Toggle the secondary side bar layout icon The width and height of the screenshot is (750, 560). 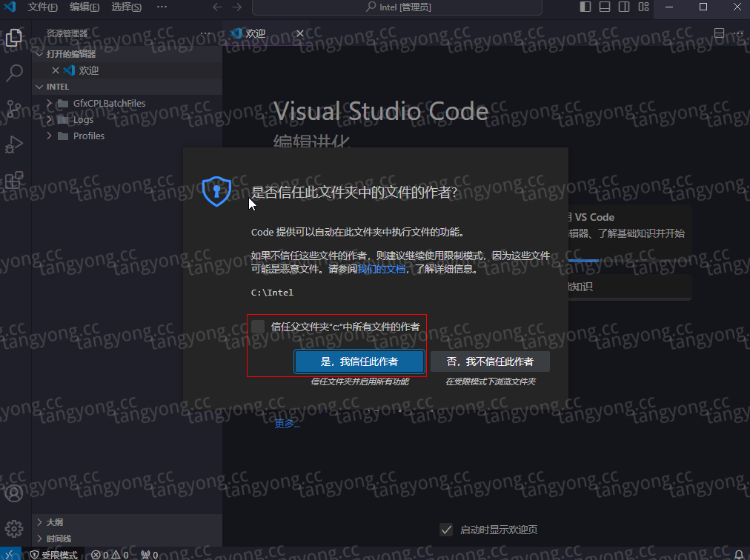[x=624, y=7]
